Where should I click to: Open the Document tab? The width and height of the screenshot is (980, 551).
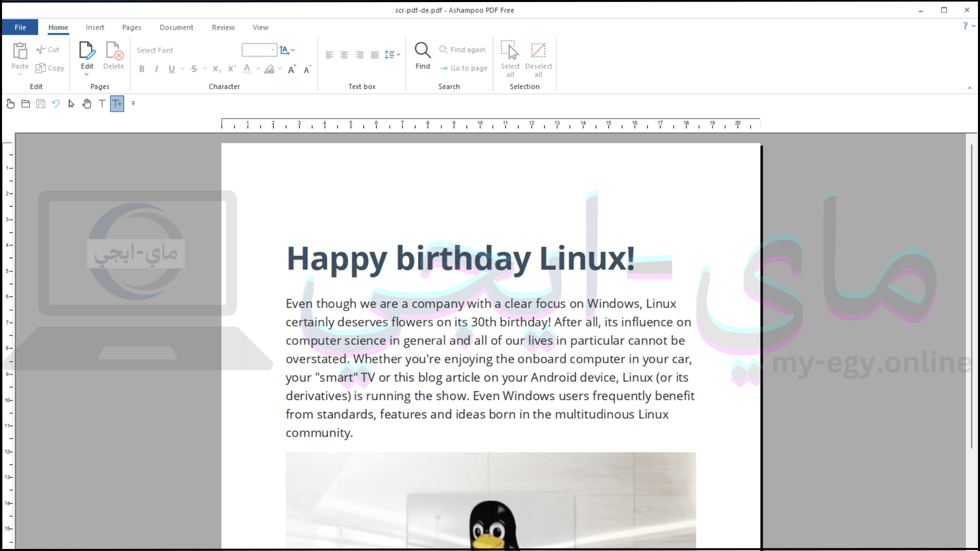tap(177, 27)
